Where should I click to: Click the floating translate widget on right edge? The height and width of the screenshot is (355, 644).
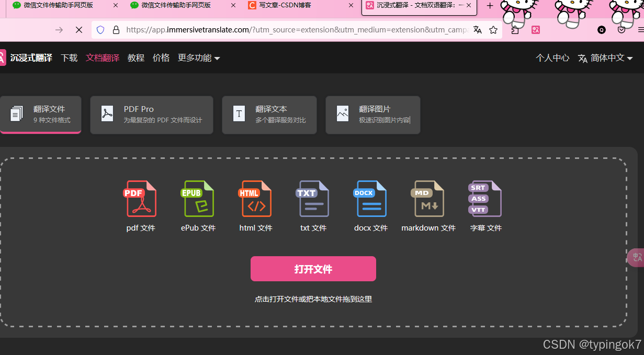tap(636, 257)
